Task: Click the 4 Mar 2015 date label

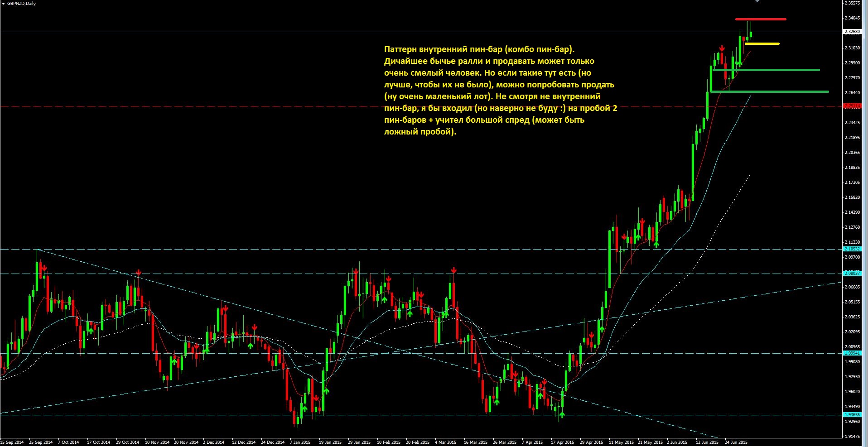Action: coord(446,442)
